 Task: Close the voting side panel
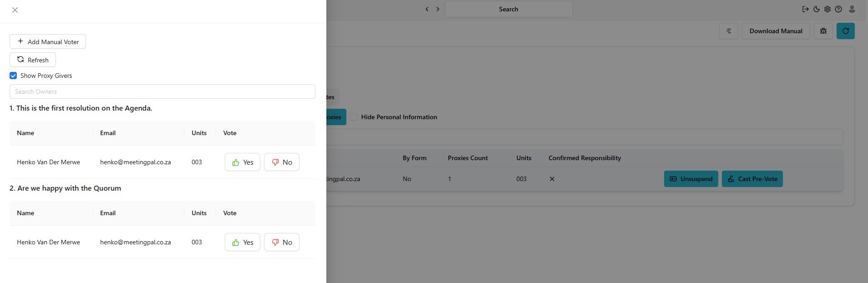(15, 10)
